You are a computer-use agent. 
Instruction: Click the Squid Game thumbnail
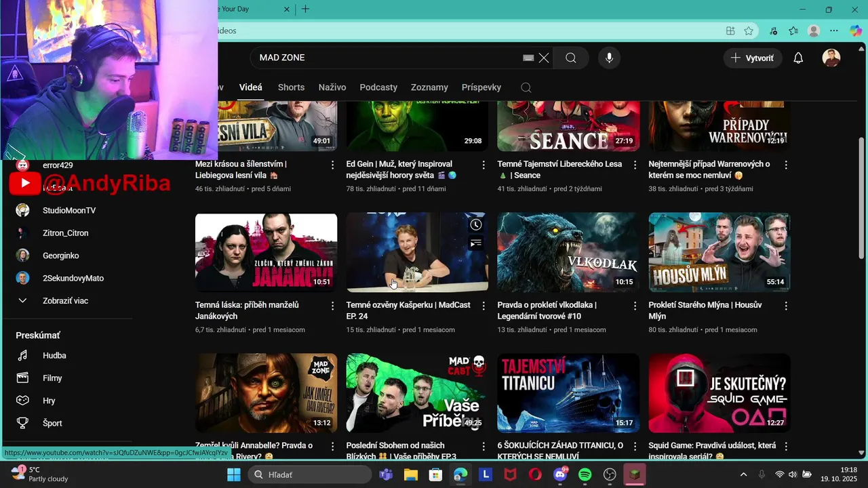point(719,393)
